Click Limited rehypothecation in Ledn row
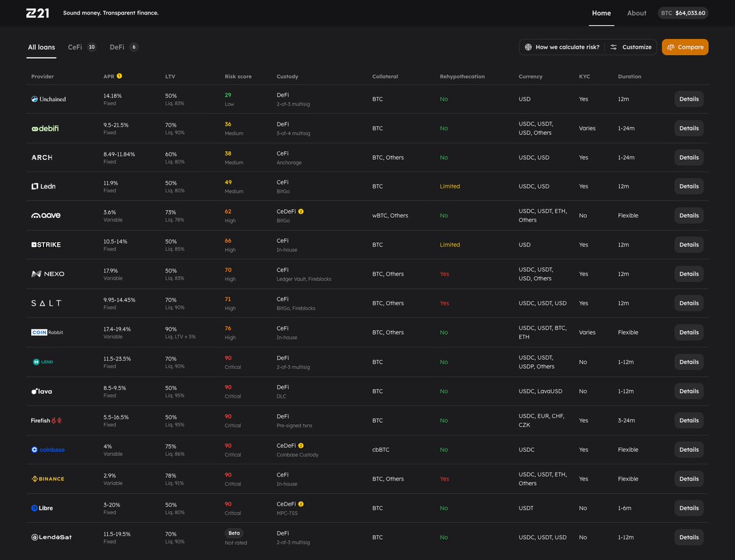This screenshot has width=735, height=560. 450,186
